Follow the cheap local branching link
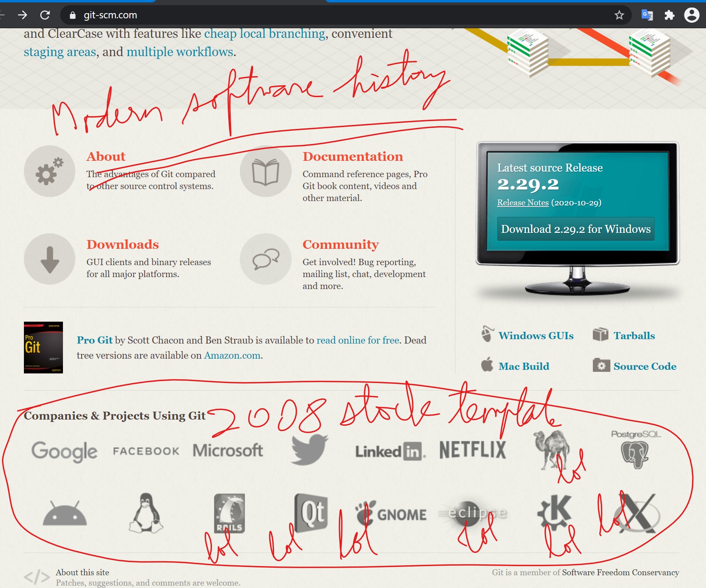 [x=265, y=34]
